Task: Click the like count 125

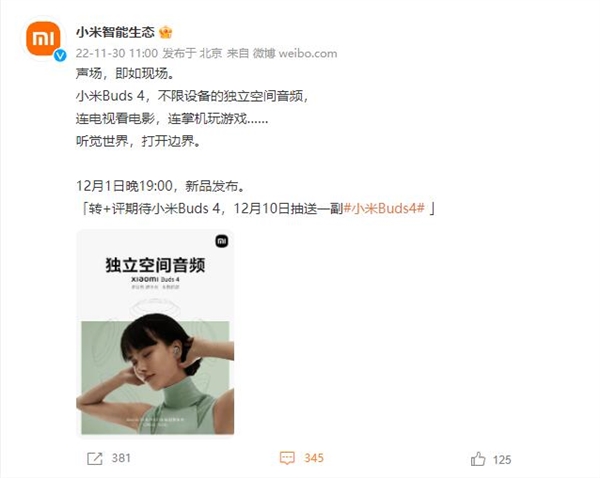Action: click(x=502, y=460)
